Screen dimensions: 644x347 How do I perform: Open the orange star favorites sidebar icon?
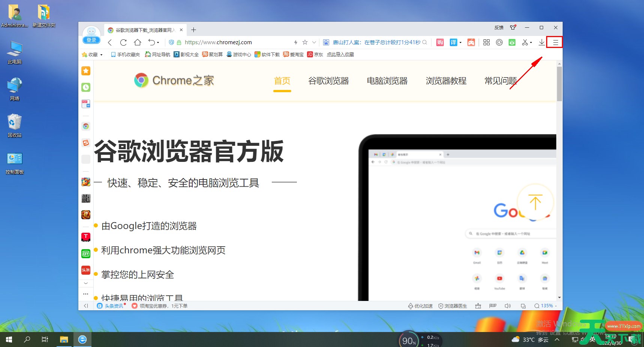(86, 71)
